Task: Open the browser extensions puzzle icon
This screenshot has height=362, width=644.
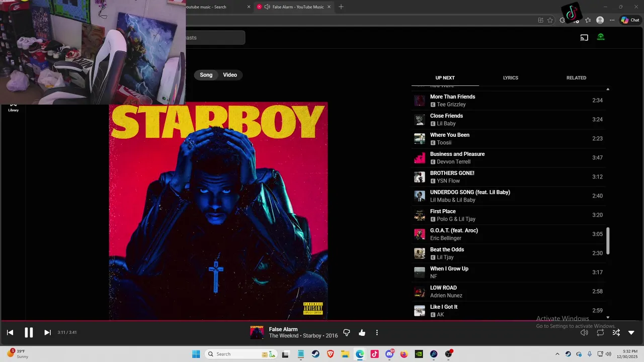Action: (x=562, y=20)
